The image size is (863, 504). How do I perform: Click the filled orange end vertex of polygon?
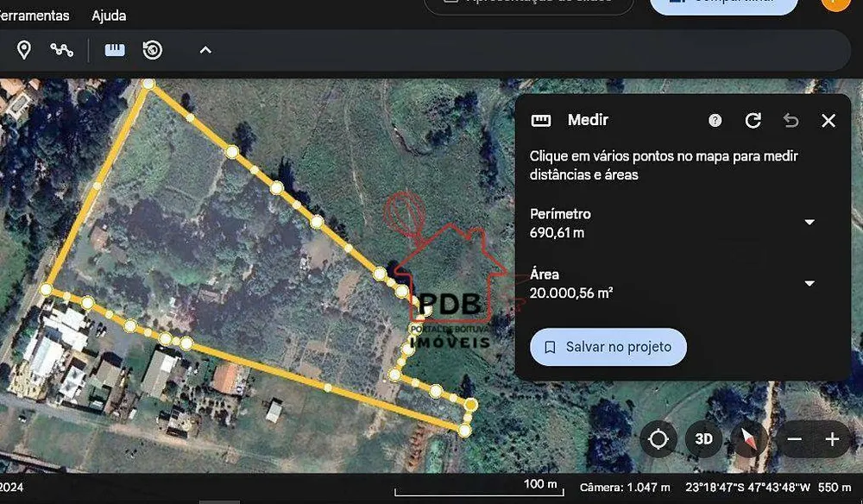coord(470,405)
